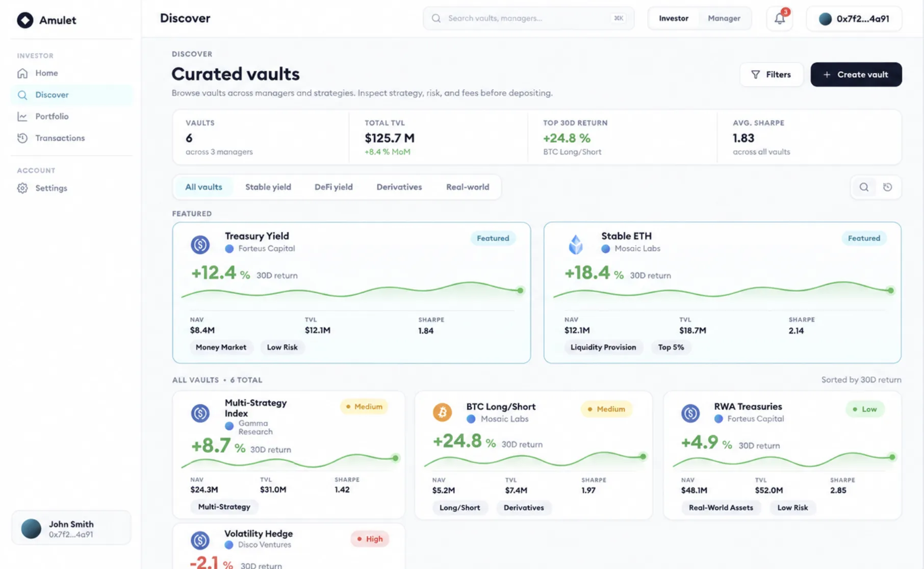Click the BTC Long/Short bitcoin icon
924x569 pixels.
(443, 412)
